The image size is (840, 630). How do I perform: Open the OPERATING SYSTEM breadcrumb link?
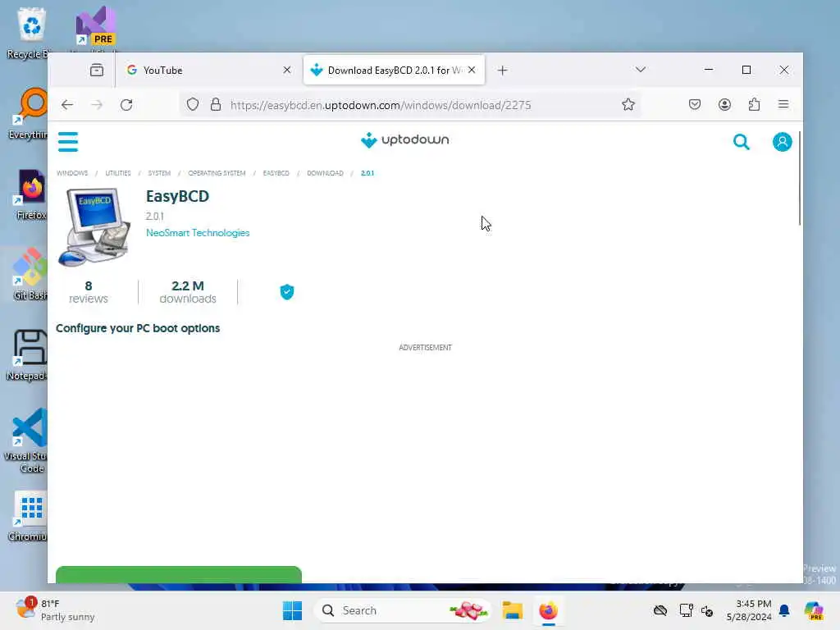tap(217, 173)
